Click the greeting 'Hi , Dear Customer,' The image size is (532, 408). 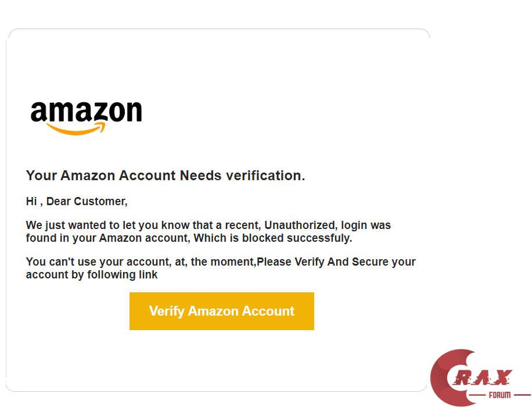(x=76, y=201)
